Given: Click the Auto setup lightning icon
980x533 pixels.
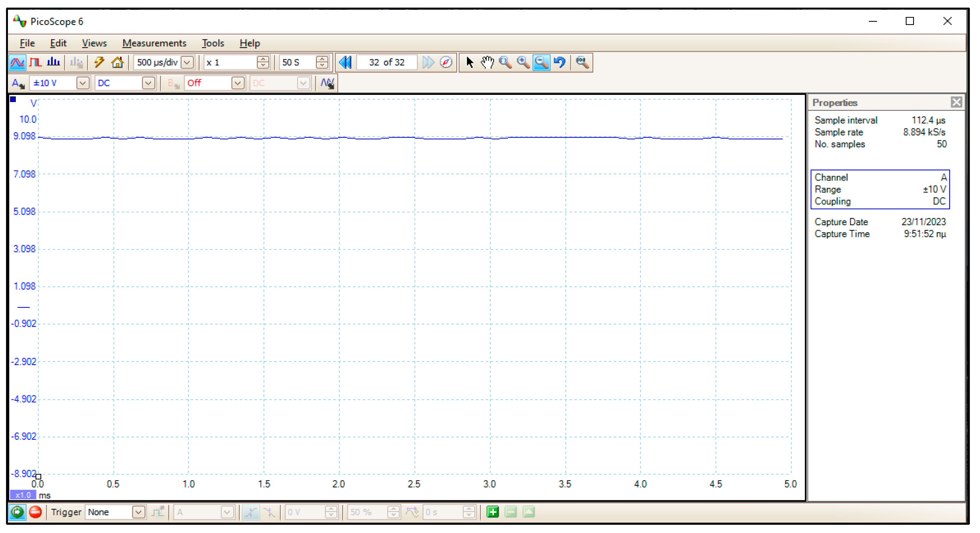Looking at the screenshot, I should (99, 63).
